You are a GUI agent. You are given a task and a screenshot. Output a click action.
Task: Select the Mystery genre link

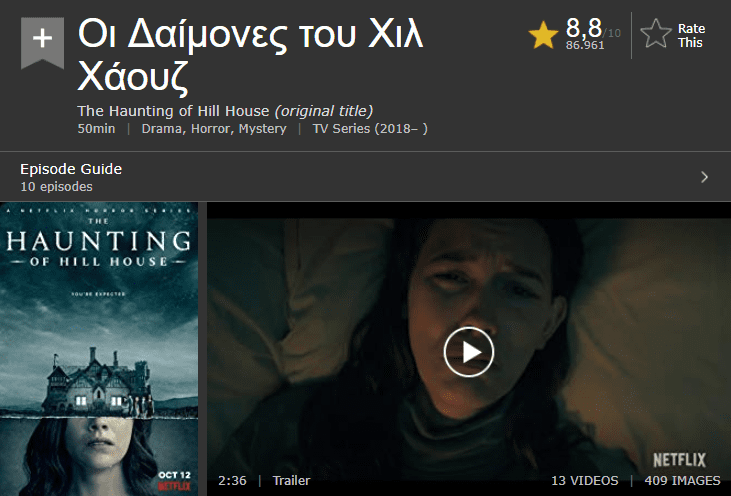click(262, 129)
